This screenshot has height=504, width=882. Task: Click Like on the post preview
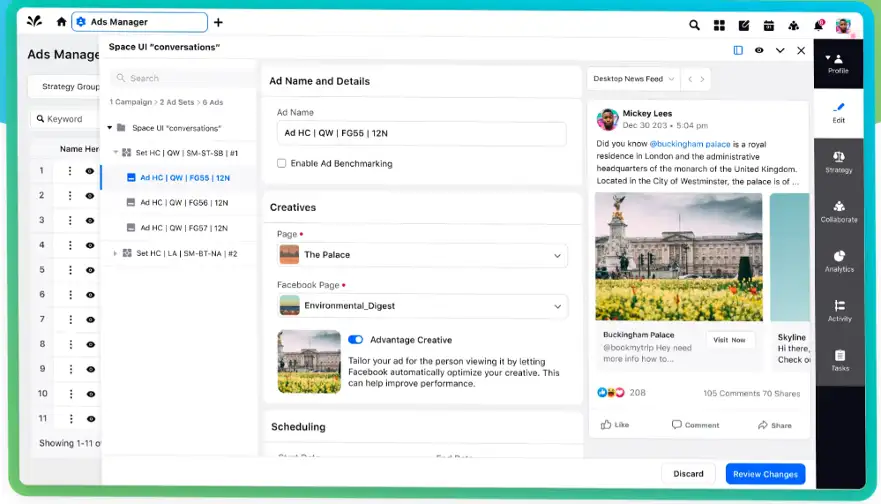pos(615,425)
